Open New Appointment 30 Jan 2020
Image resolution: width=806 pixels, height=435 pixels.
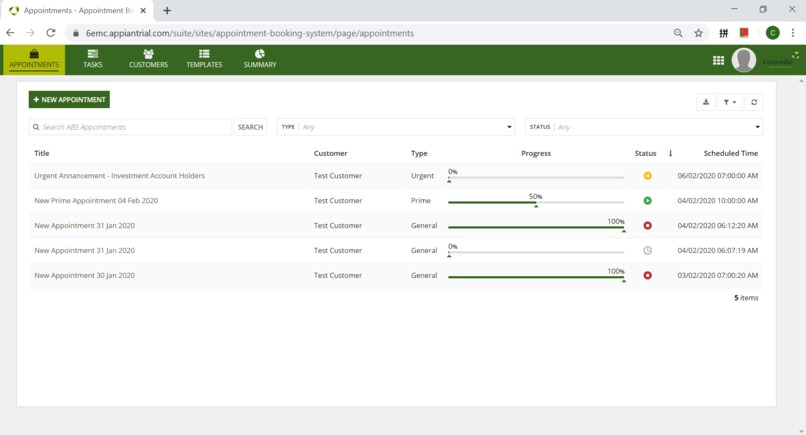pos(84,276)
